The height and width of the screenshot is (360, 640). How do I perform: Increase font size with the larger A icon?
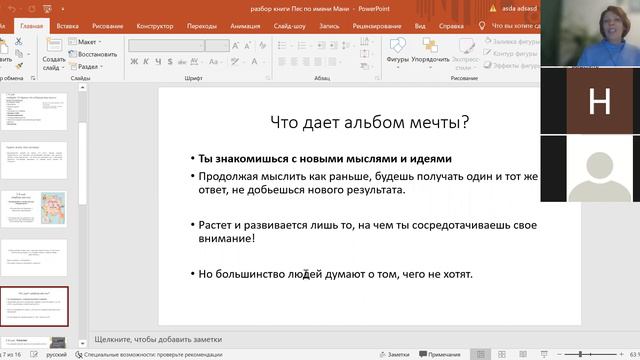tap(236, 46)
